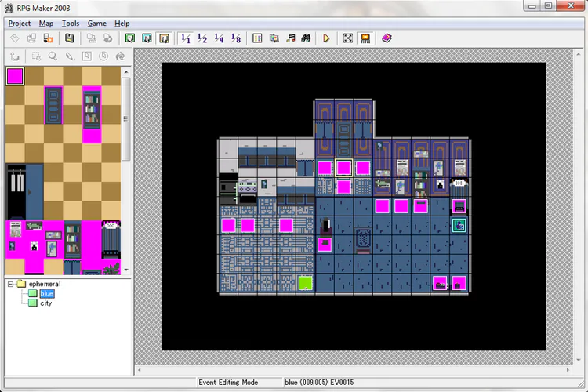Image resolution: width=588 pixels, height=392 pixels.
Task: Select the ephemeral folder in map tree
Action: coord(44,284)
